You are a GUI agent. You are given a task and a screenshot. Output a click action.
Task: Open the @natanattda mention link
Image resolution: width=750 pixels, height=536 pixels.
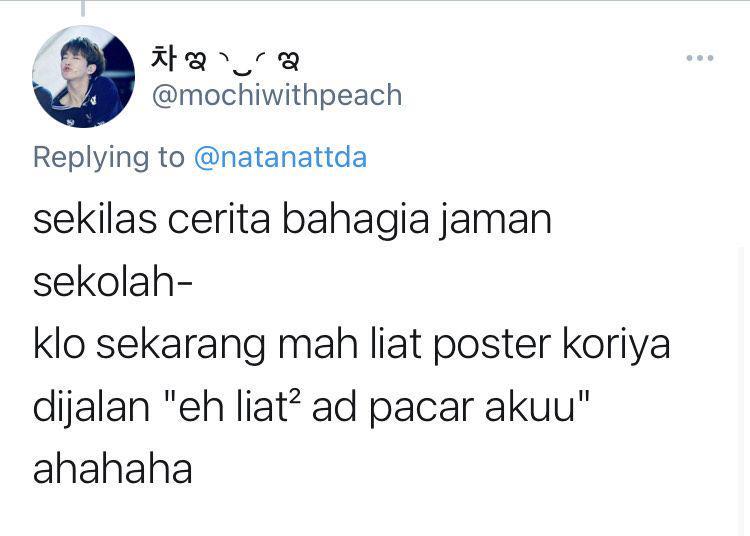280,157
